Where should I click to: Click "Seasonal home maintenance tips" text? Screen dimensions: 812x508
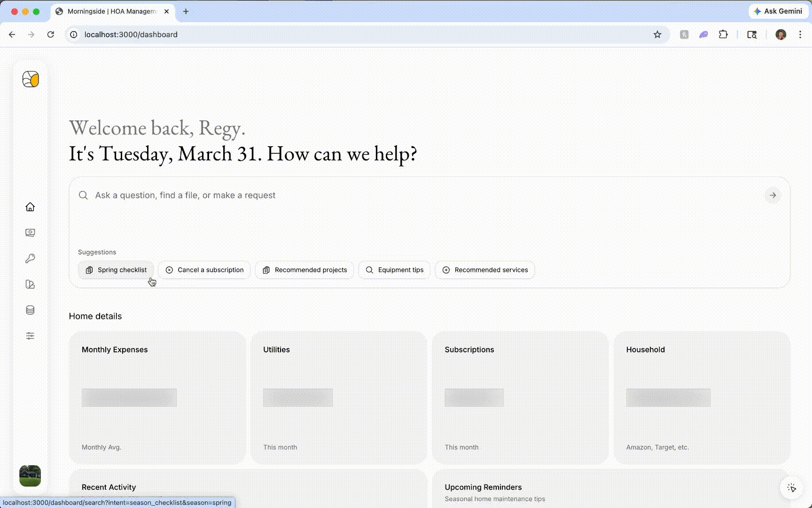click(495, 499)
